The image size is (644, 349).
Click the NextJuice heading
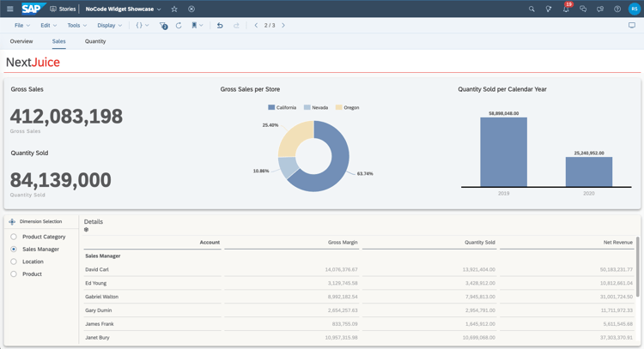pyautogui.click(x=33, y=63)
